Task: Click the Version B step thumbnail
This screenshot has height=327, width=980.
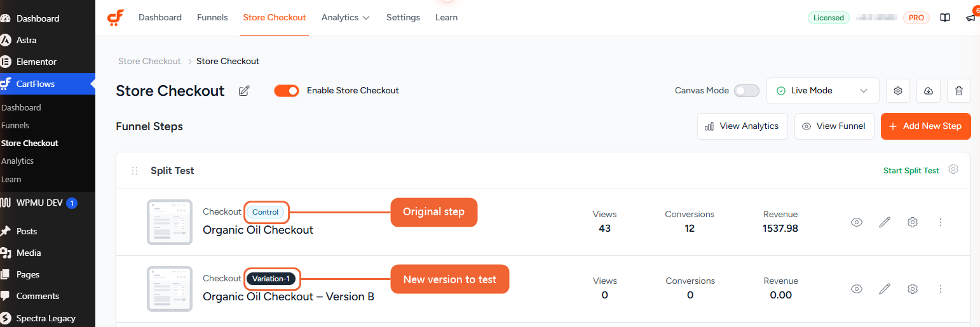Action: click(170, 289)
